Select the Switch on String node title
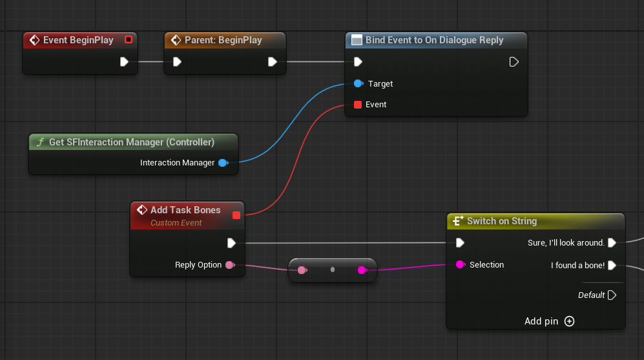This screenshot has height=360, width=644. click(502, 220)
